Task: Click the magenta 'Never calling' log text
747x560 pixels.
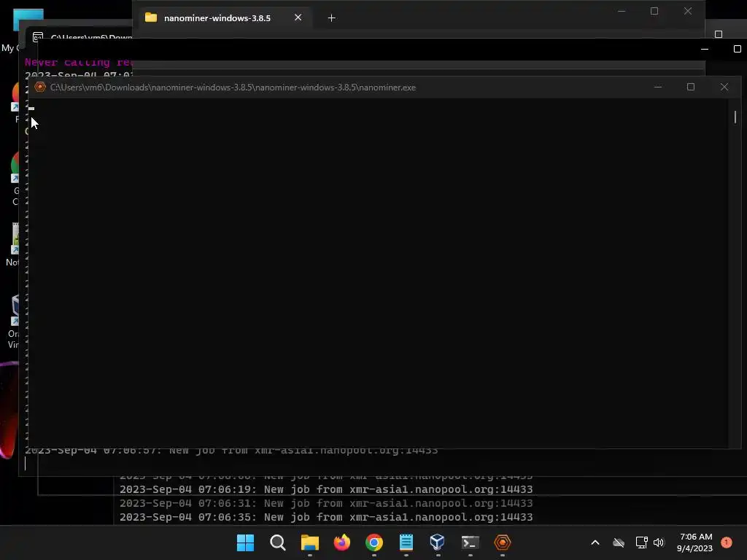Action: pyautogui.click(x=79, y=63)
